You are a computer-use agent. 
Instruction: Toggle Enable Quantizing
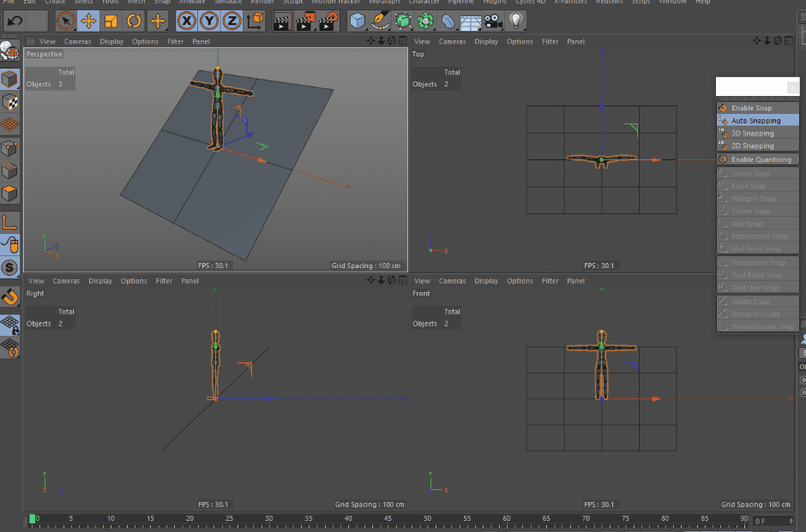point(758,159)
